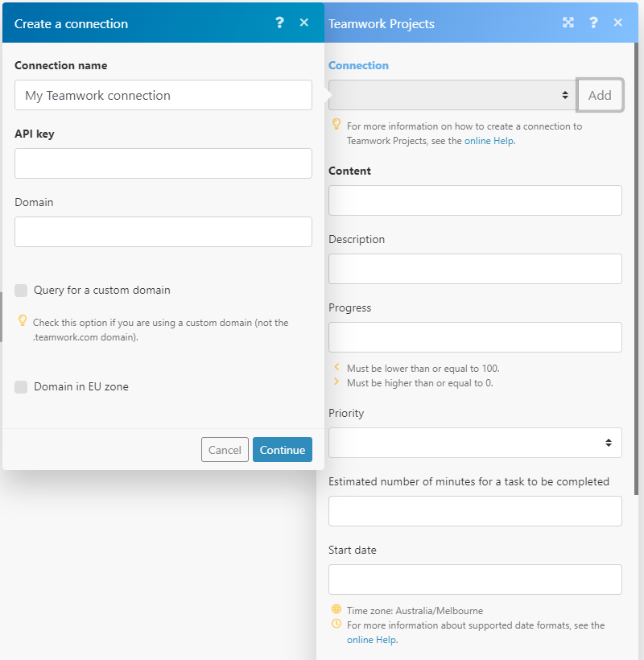Image resolution: width=644 pixels, height=660 pixels.
Task: Focus the Start date input field
Action: (x=475, y=580)
